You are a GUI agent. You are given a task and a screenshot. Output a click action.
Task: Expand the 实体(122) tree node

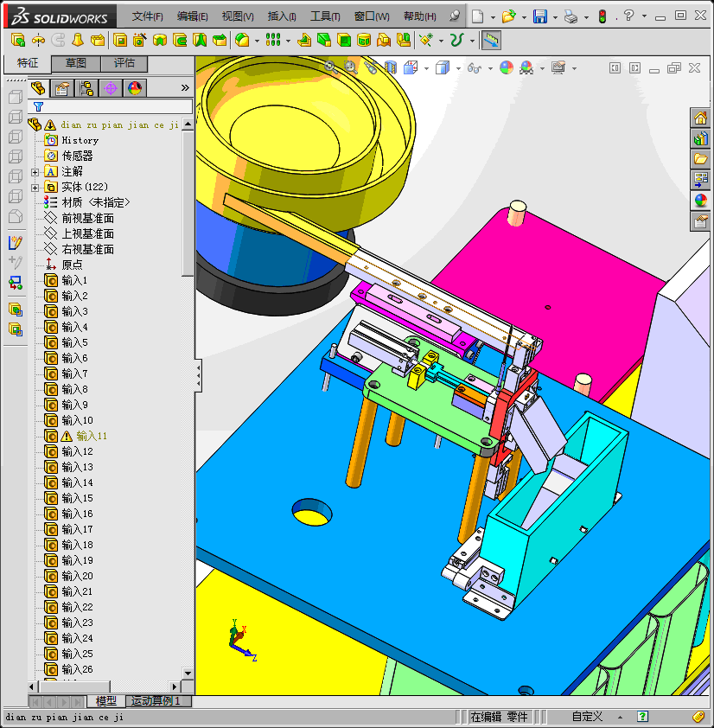pos(35,188)
